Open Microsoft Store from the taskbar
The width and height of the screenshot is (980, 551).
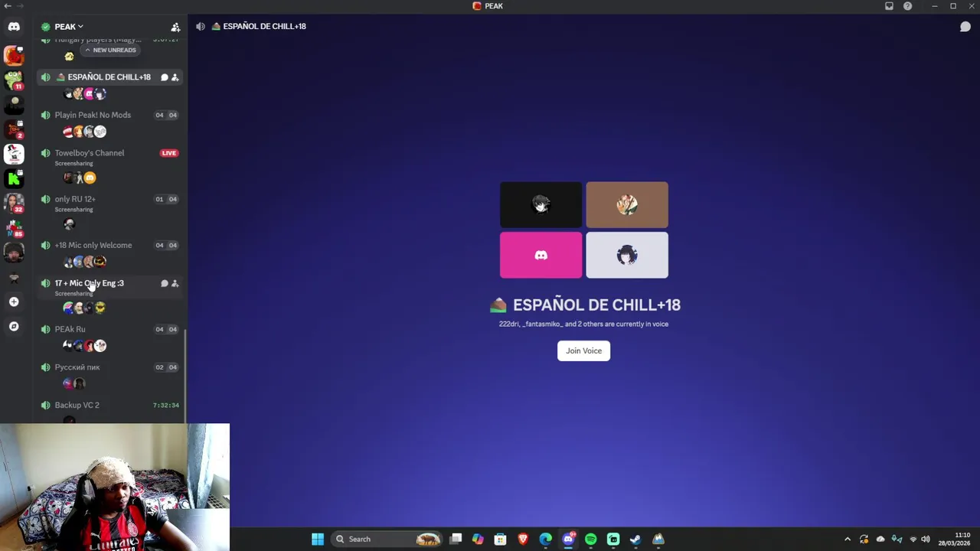(500, 539)
